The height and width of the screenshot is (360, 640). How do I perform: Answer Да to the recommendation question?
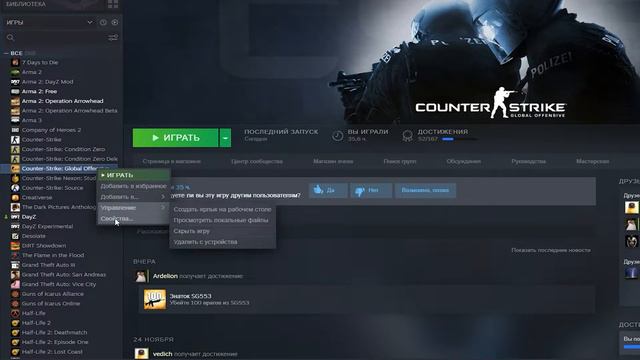pyautogui.click(x=328, y=190)
